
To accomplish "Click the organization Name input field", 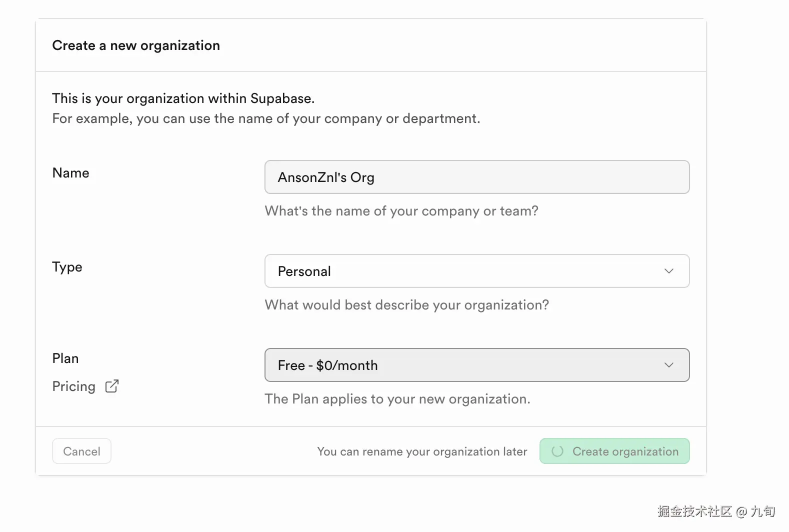I will pos(476,177).
